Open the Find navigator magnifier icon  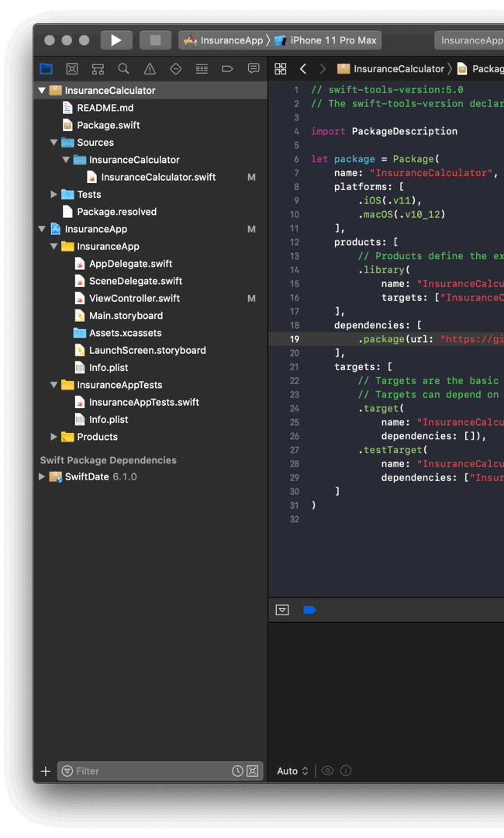[x=123, y=68]
